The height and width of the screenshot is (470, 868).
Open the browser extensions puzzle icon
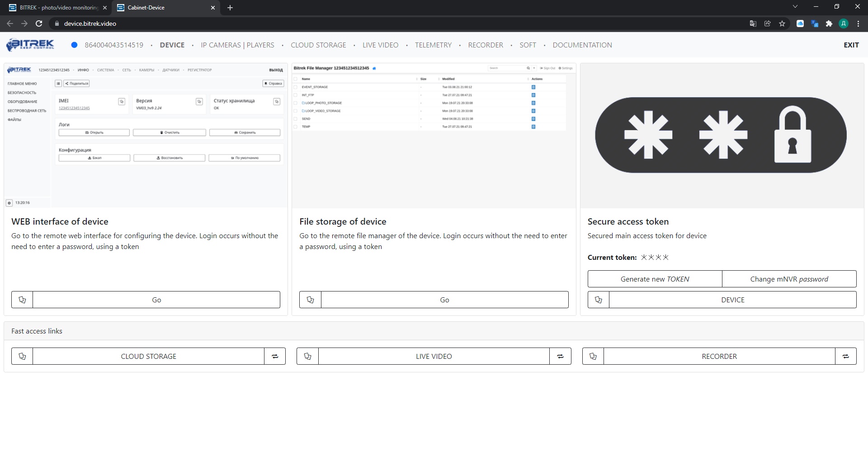pyautogui.click(x=829, y=23)
